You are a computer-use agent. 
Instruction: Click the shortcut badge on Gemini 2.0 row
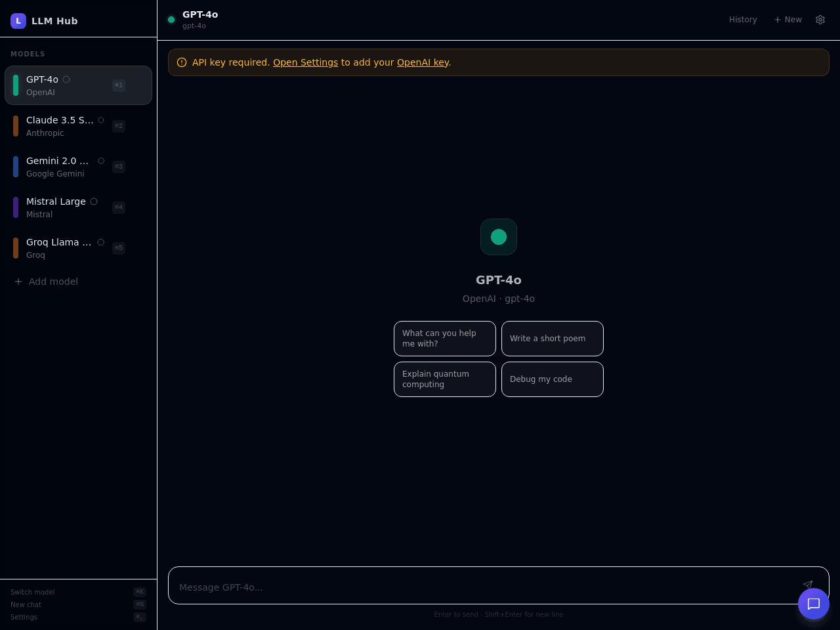tap(119, 167)
